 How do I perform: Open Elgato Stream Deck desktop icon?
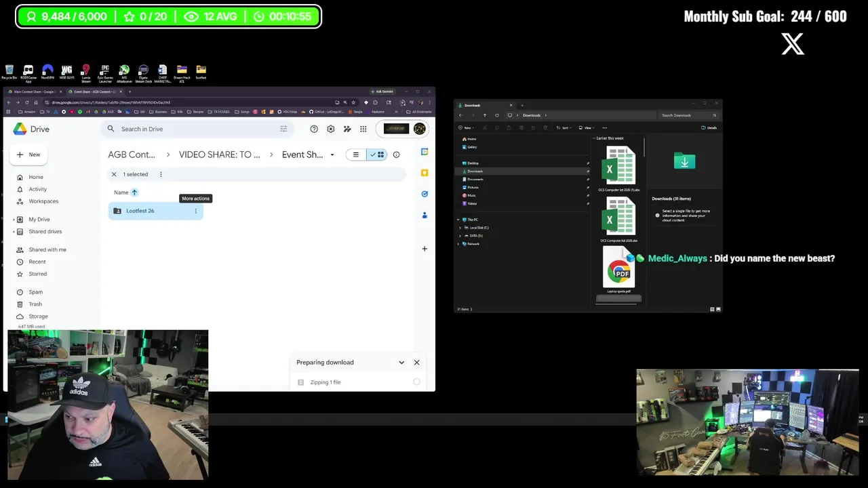pyautogui.click(x=143, y=74)
